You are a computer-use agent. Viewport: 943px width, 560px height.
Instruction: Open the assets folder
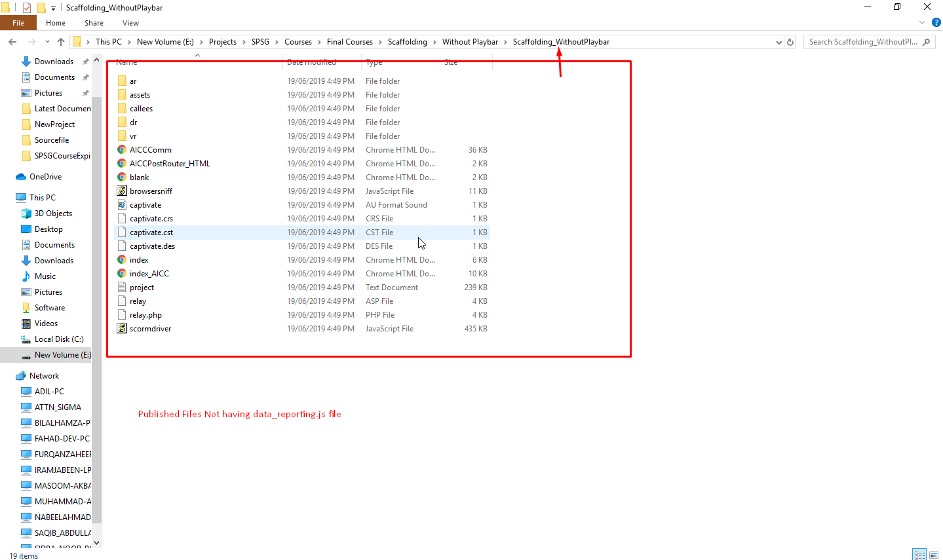pyautogui.click(x=140, y=95)
